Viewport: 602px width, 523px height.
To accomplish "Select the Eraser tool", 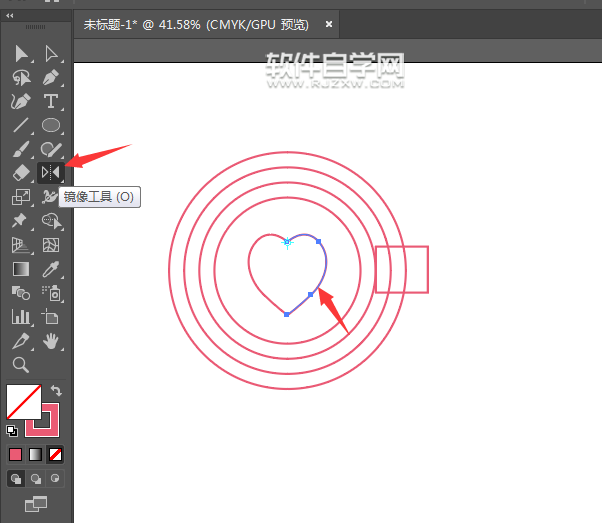I will click(21, 172).
